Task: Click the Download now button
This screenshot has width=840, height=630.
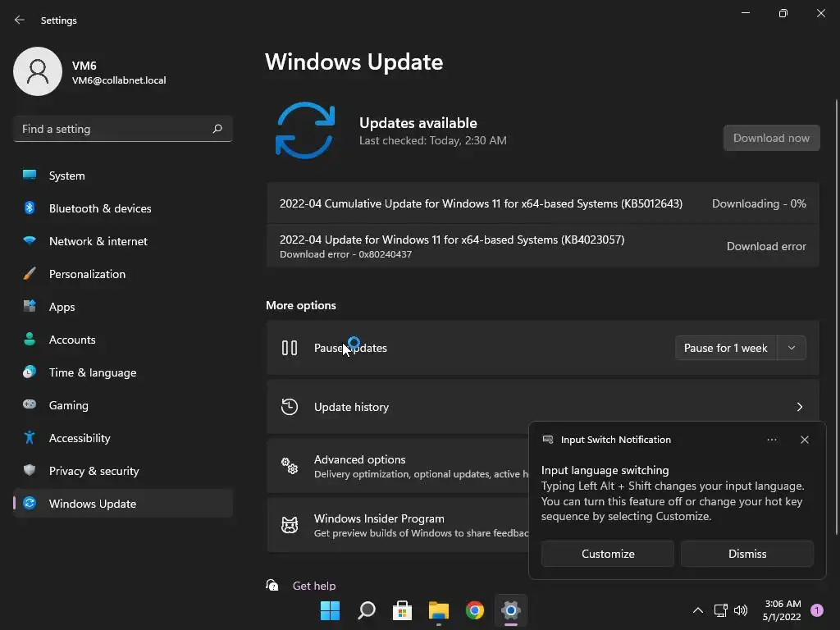Action: [x=771, y=138]
